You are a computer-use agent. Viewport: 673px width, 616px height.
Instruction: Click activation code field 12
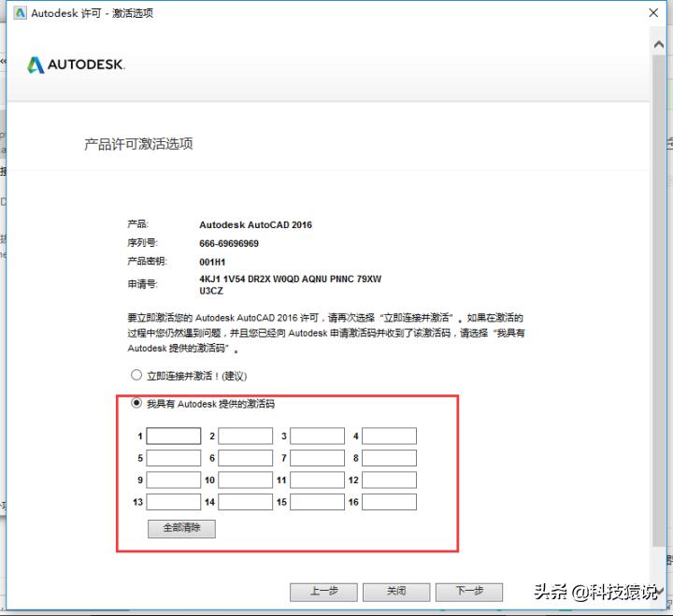pyautogui.click(x=389, y=480)
